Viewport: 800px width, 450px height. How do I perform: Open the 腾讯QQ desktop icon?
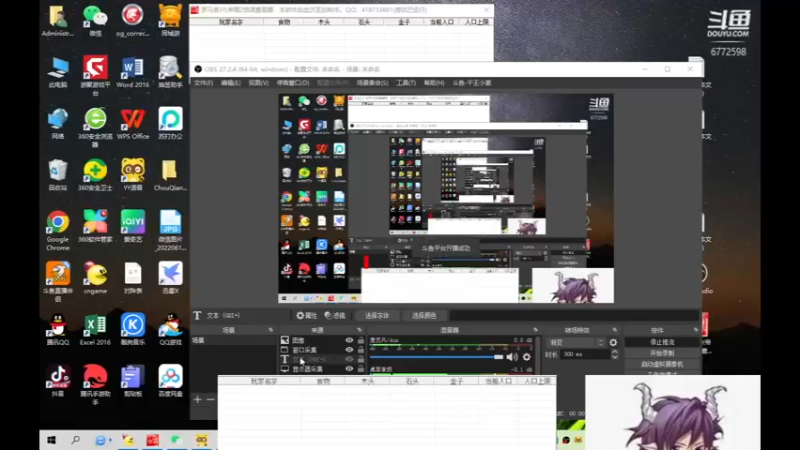[x=58, y=329]
